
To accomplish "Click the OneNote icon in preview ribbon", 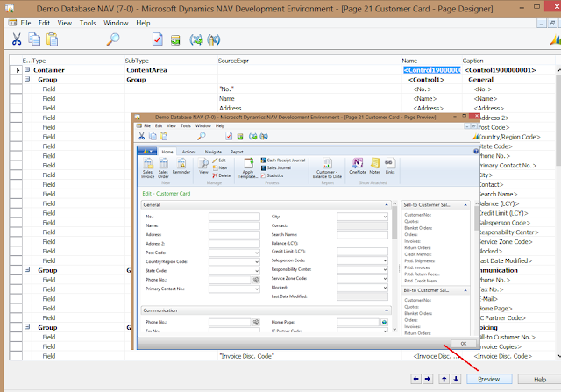I will coord(358,166).
